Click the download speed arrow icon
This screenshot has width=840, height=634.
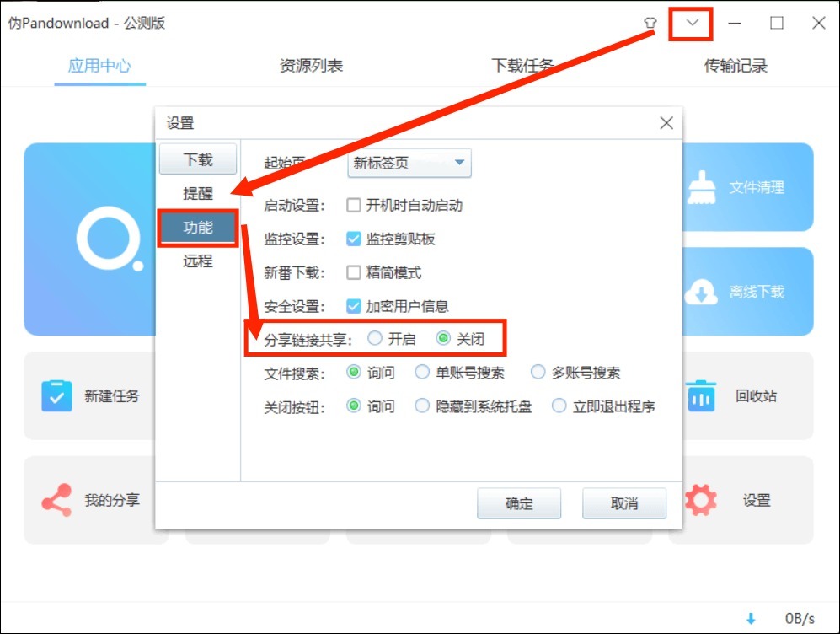[752, 618]
